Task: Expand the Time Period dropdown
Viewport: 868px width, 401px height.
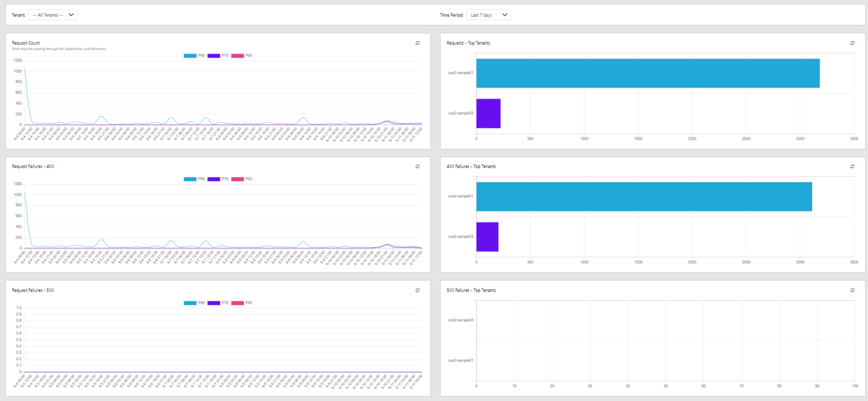Action: [488, 15]
